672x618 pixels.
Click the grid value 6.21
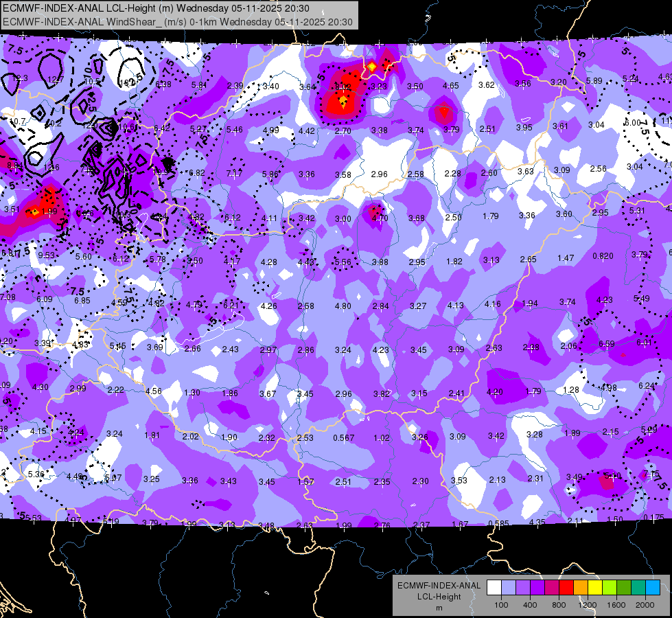(x=231, y=306)
